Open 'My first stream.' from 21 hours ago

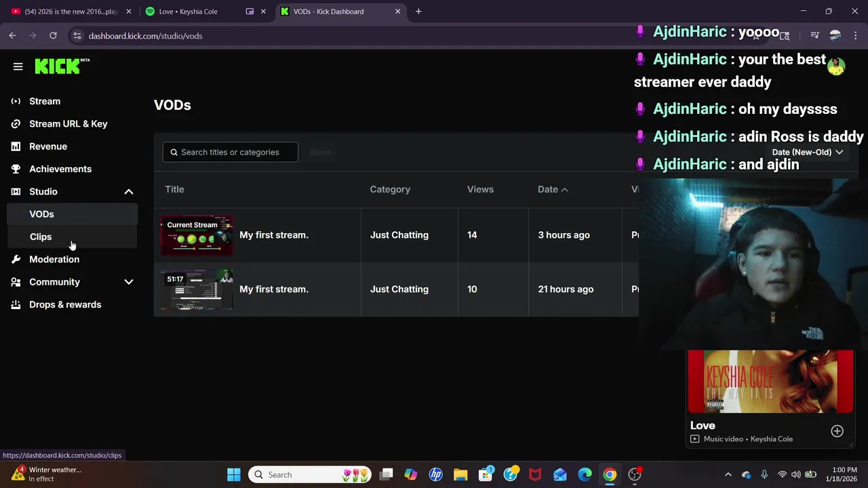[x=274, y=289]
